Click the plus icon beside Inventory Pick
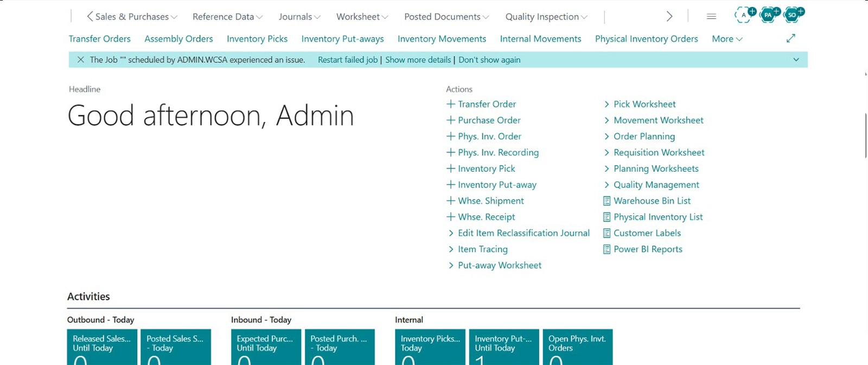This screenshot has width=868, height=365. (x=451, y=168)
